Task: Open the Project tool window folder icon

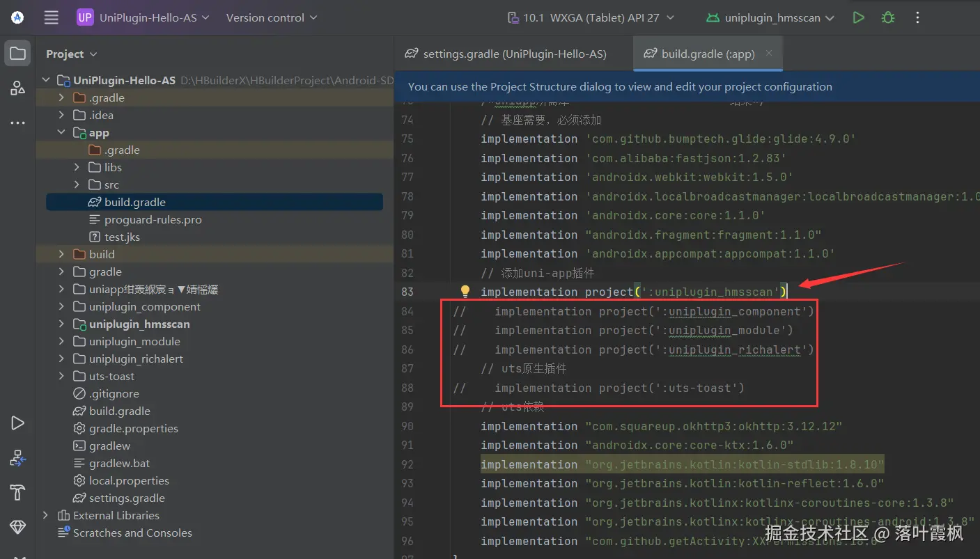Action: pos(17,54)
